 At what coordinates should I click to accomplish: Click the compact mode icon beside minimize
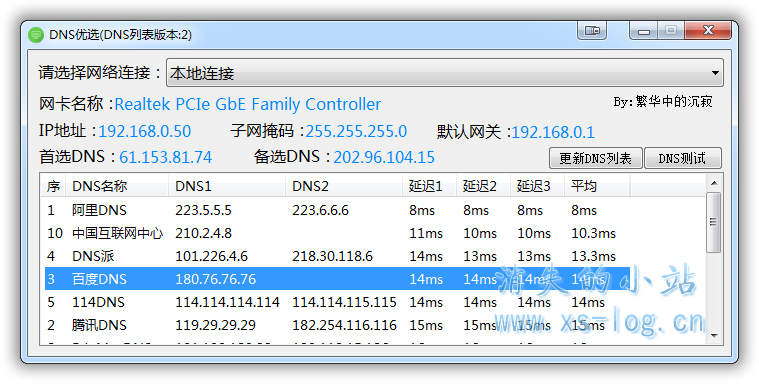592,31
